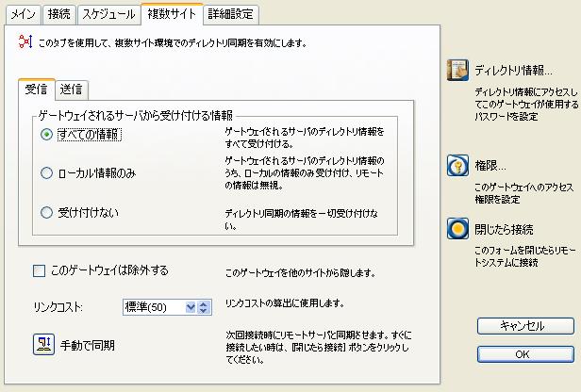The height and width of the screenshot is (392, 581).
Task: Click the ディレクトリ情報... label
Action: pos(513,70)
